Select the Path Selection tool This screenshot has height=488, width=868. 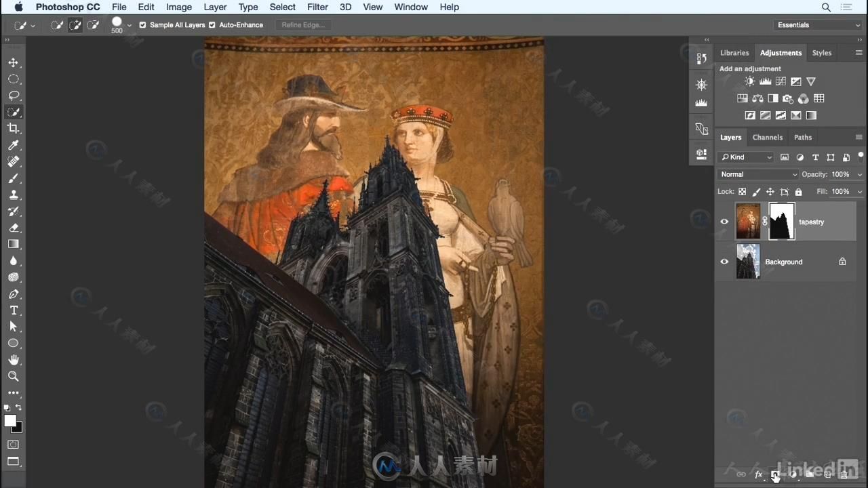pyautogui.click(x=13, y=327)
